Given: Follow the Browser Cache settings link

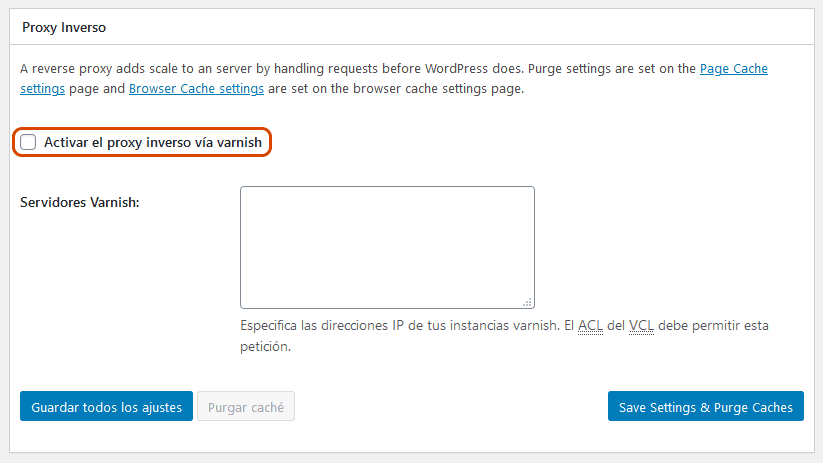Looking at the screenshot, I should coord(196,88).
